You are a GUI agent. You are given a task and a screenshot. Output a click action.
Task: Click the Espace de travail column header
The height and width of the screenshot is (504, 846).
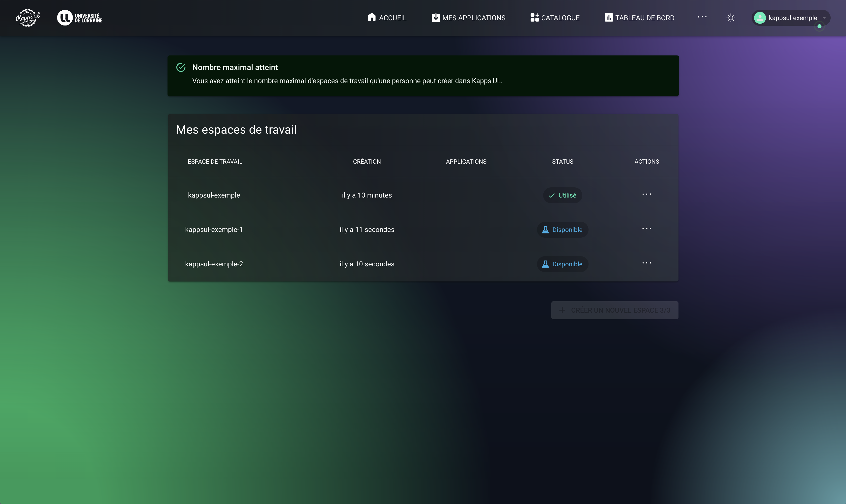[x=215, y=162]
